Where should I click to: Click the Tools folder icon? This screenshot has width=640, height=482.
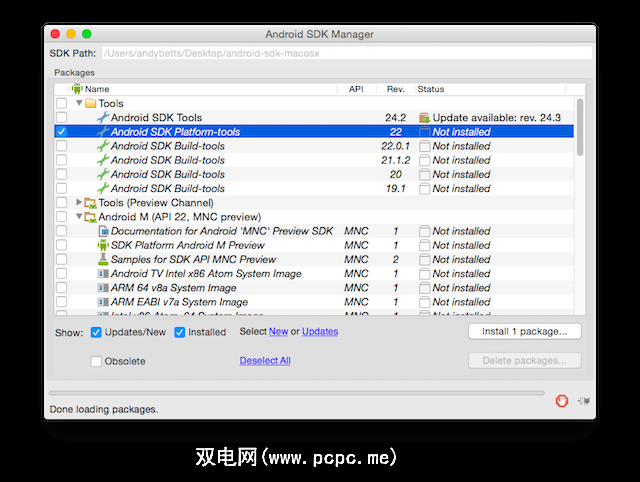[x=91, y=103]
